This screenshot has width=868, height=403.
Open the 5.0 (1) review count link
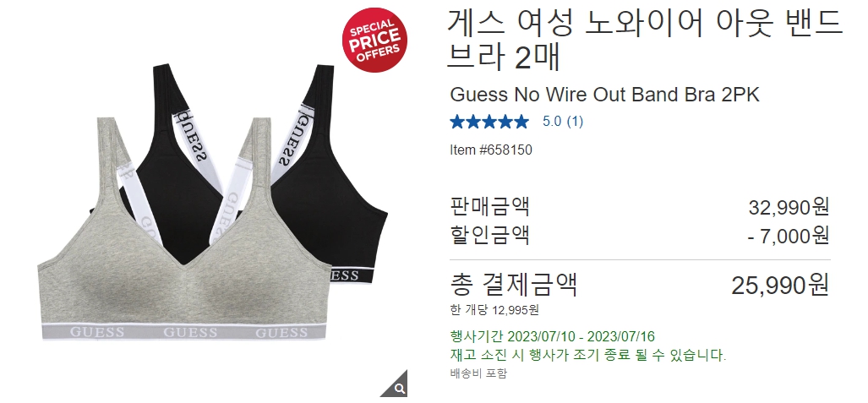[562, 121]
